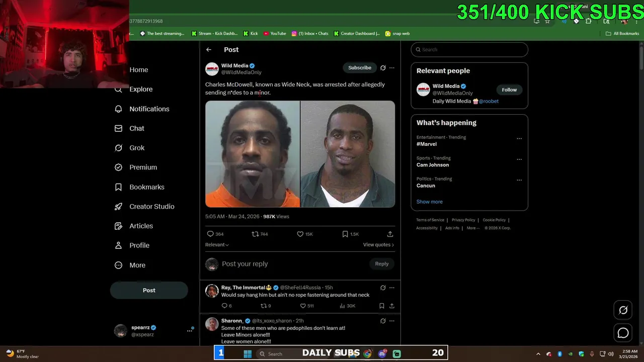The image size is (644, 362).
Task: Go back using the Post arrow
Action: pos(209,50)
